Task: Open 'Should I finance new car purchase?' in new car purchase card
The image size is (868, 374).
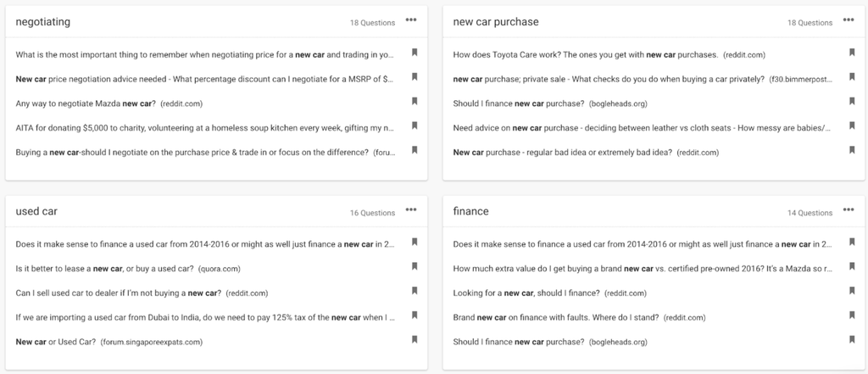Action: pos(519,103)
